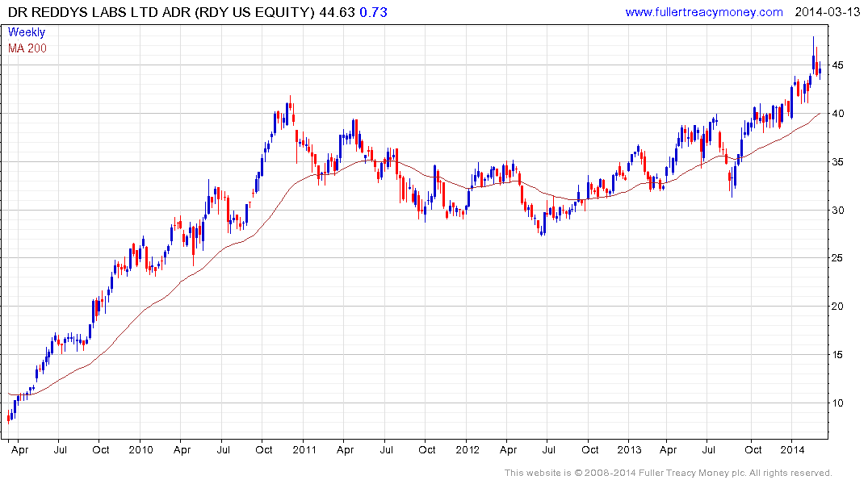This screenshot has width=868, height=484.
Task: Select the 2011 label on the time axis
Action: pos(304,449)
